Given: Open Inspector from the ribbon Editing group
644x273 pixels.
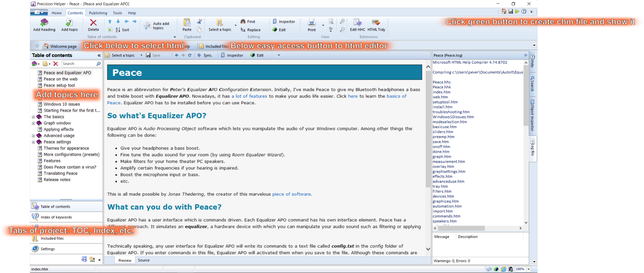Looking at the screenshot, I should click(284, 21).
